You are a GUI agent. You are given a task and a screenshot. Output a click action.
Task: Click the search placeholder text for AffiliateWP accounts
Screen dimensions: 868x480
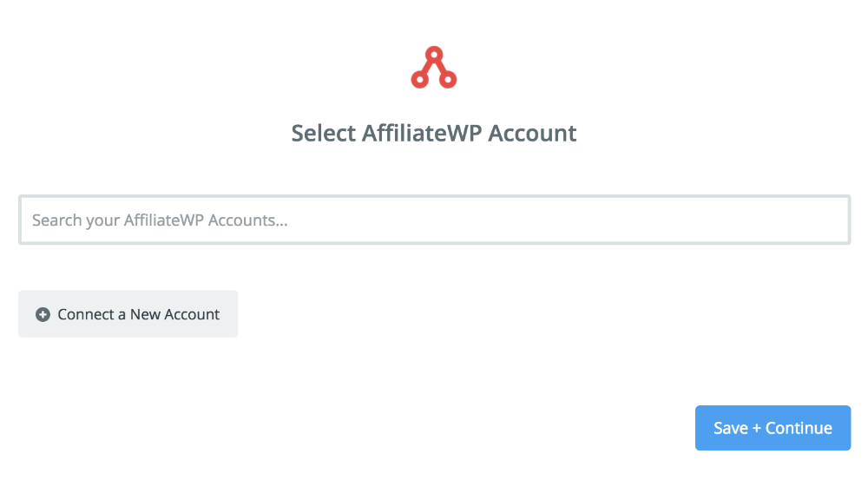[160, 220]
